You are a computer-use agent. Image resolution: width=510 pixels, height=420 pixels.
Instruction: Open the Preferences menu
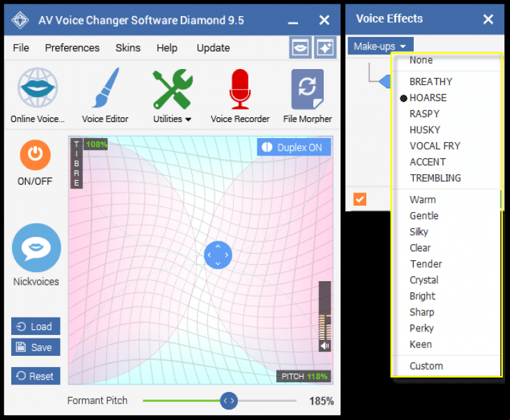[72, 48]
